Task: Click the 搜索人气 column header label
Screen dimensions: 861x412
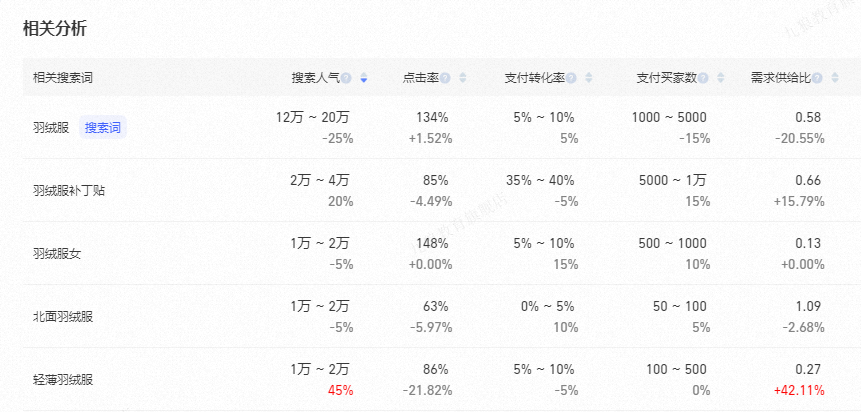Action: [x=315, y=78]
